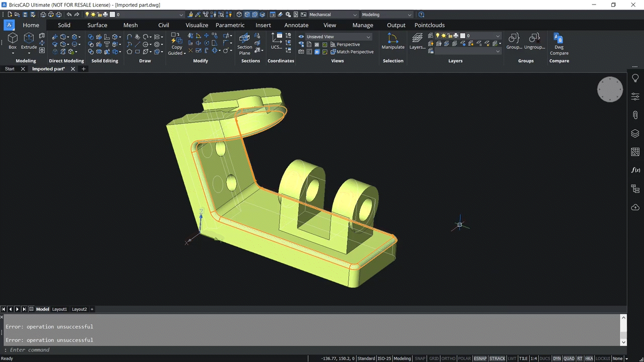
Task: Toggle ESNAP in the status bar
Action: [x=480, y=358]
